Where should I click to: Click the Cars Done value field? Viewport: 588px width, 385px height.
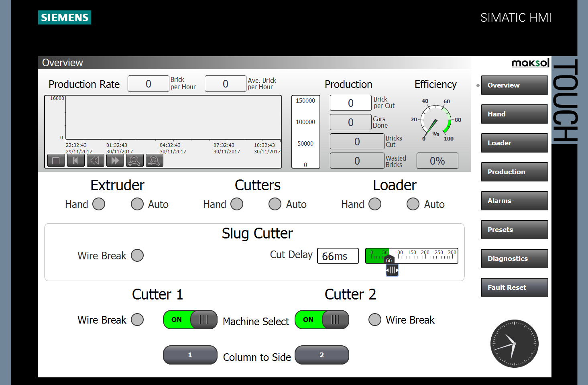pyautogui.click(x=351, y=122)
